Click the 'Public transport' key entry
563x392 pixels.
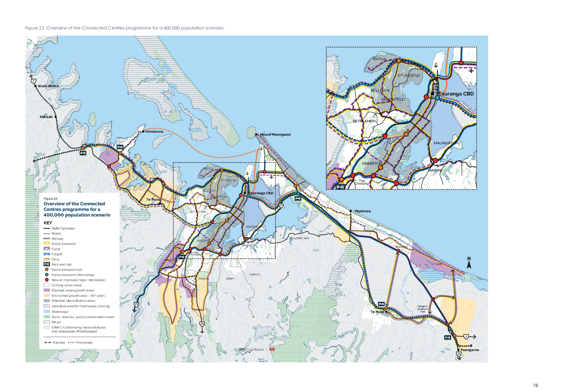point(63,244)
